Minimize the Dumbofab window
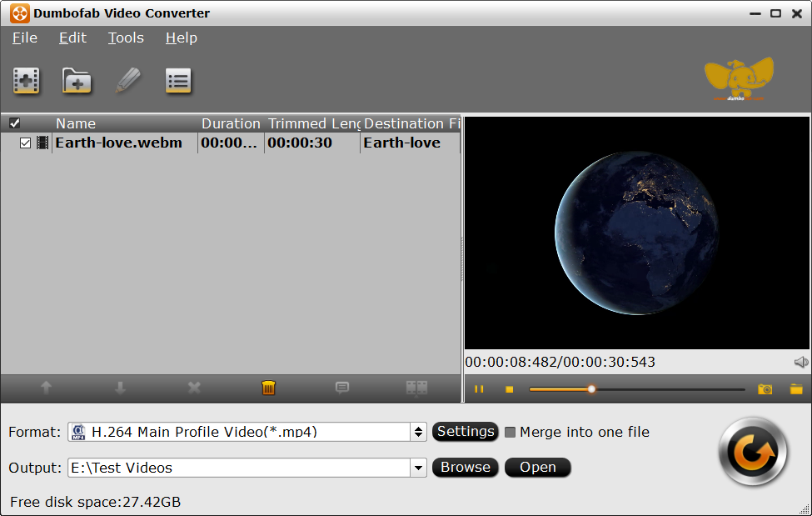Image resolution: width=812 pixels, height=516 pixels. point(755,13)
